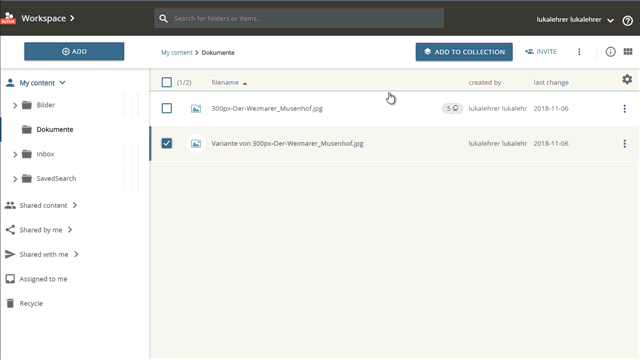Sort by last change column
This screenshot has width=640, height=360.
(551, 82)
